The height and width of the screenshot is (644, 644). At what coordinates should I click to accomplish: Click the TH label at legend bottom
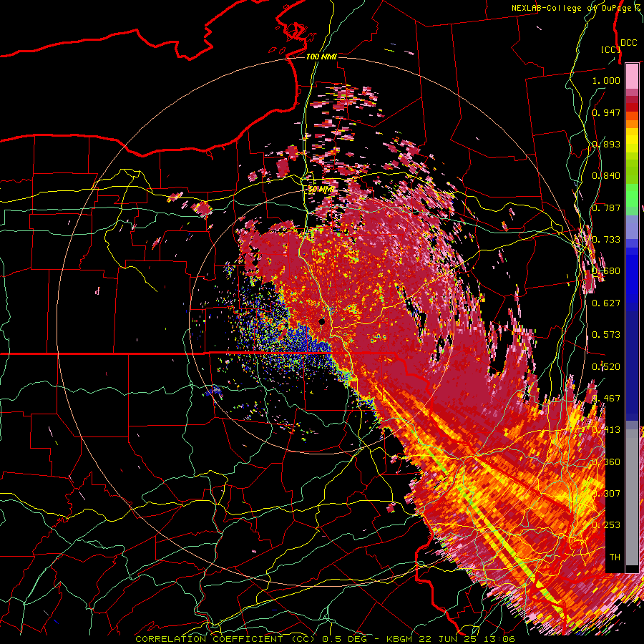click(x=615, y=557)
